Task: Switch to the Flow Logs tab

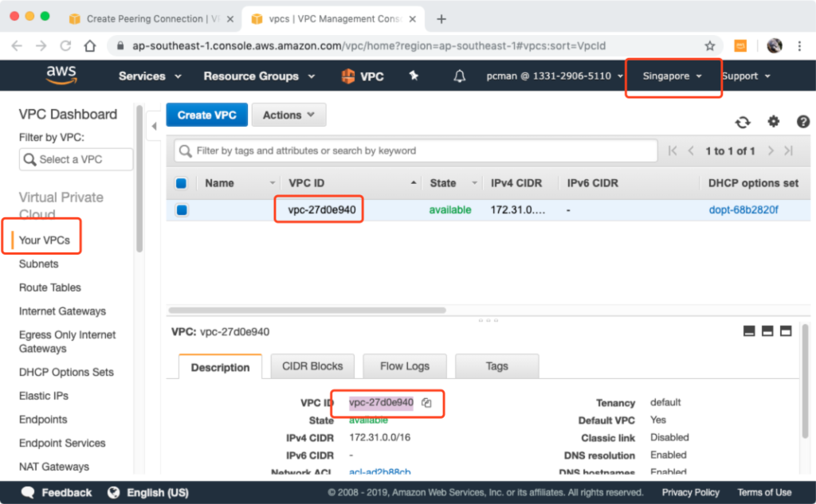Action: pyautogui.click(x=404, y=366)
